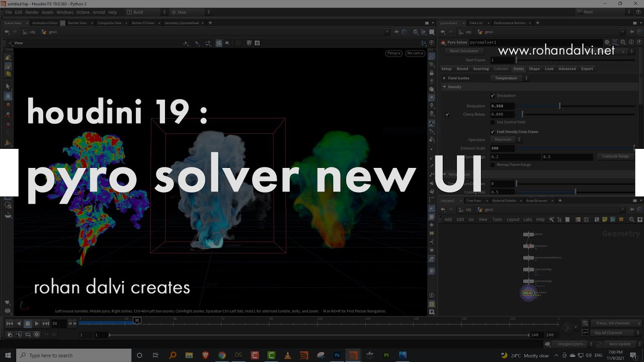Open the Layout menu in network editor
The image size is (644, 362).
[513, 220]
